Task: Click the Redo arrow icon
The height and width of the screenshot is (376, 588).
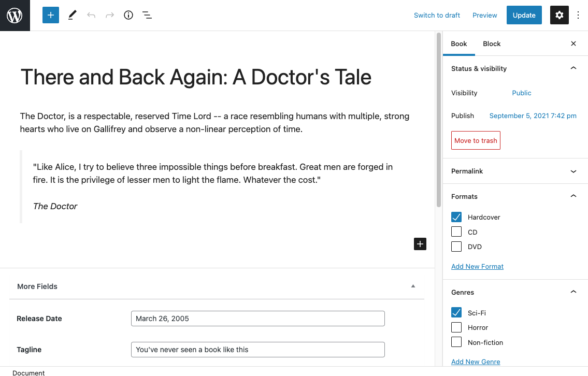Action: pyautogui.click(x=110, y=15)
